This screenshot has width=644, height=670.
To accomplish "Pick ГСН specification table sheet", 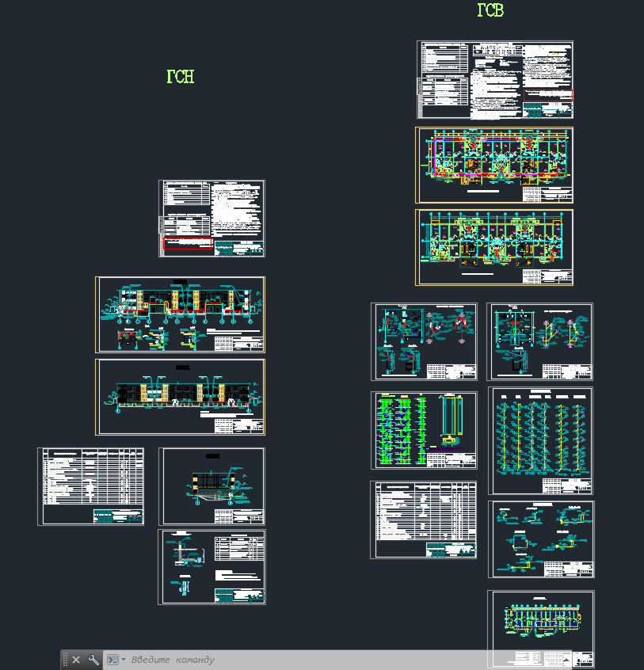I will (x=90, y=486).
